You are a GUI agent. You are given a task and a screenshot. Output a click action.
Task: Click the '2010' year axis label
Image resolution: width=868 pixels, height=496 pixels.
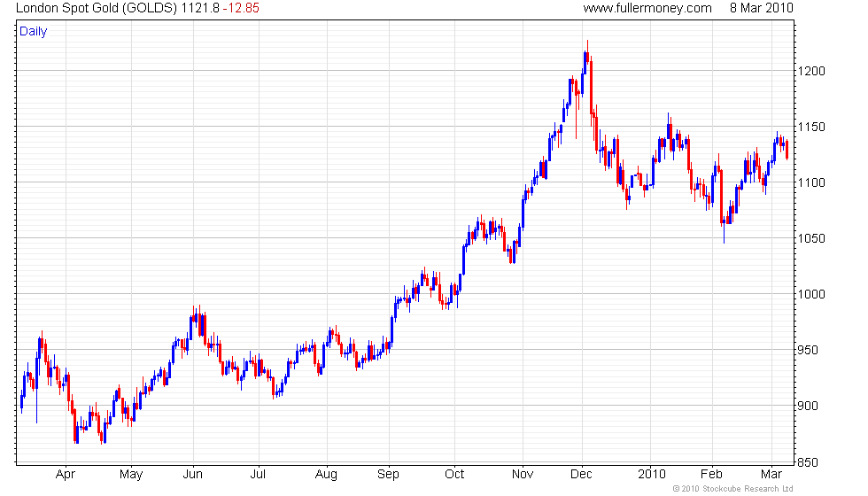[x=652, y=475]
